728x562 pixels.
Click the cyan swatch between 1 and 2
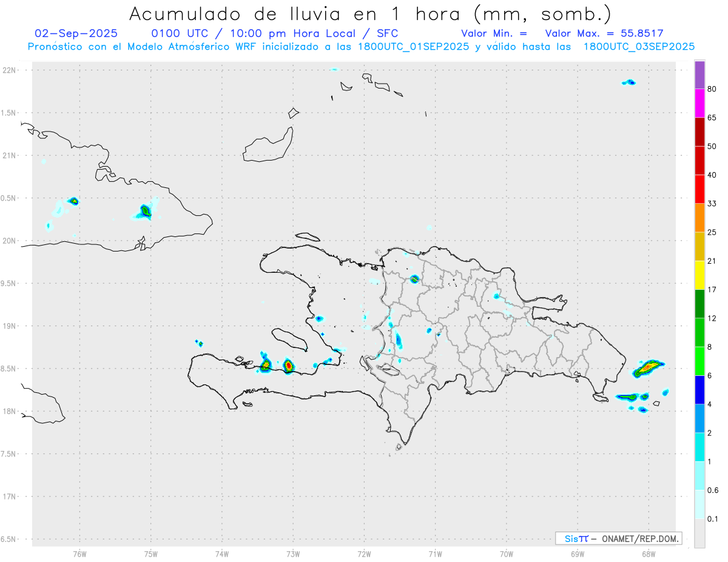pos(699,447)
